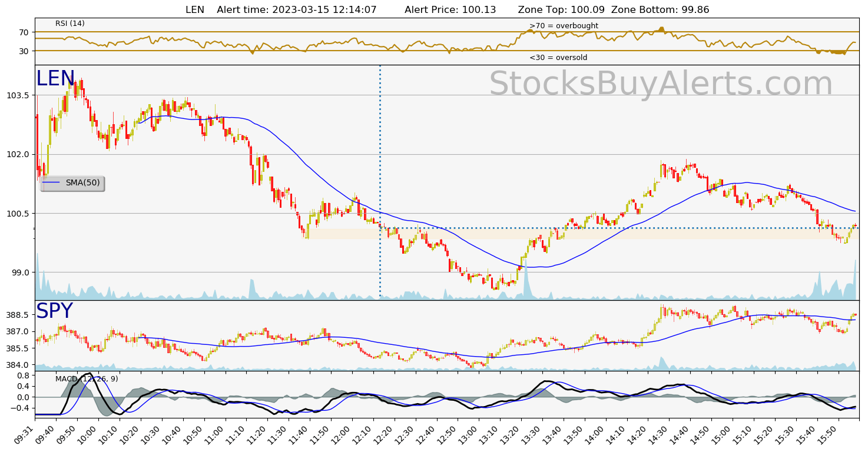Click the 103.5 price axis label

tap(19, 95)
